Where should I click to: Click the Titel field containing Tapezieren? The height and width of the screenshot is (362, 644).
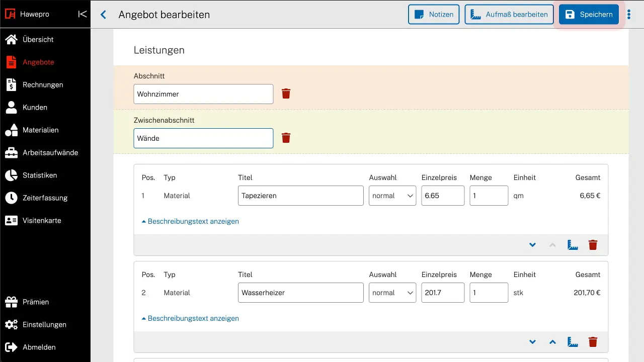point(301,196)
